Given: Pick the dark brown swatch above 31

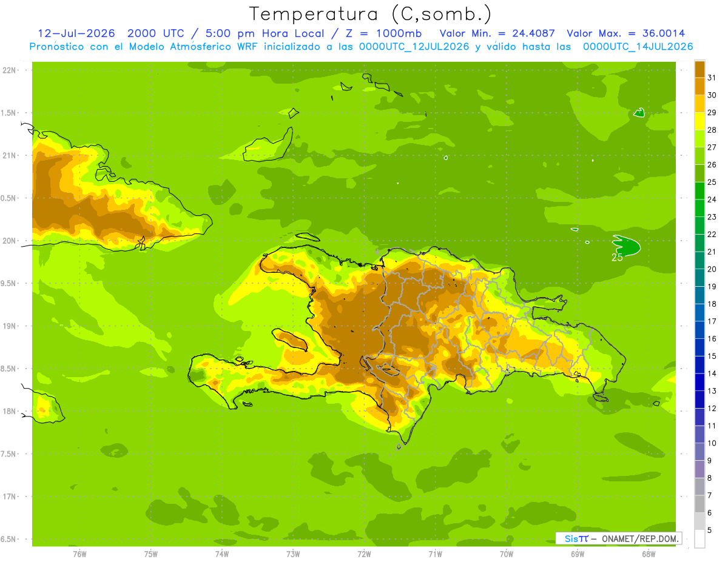Looking at the screenshot, I should (x=699, y=69).
